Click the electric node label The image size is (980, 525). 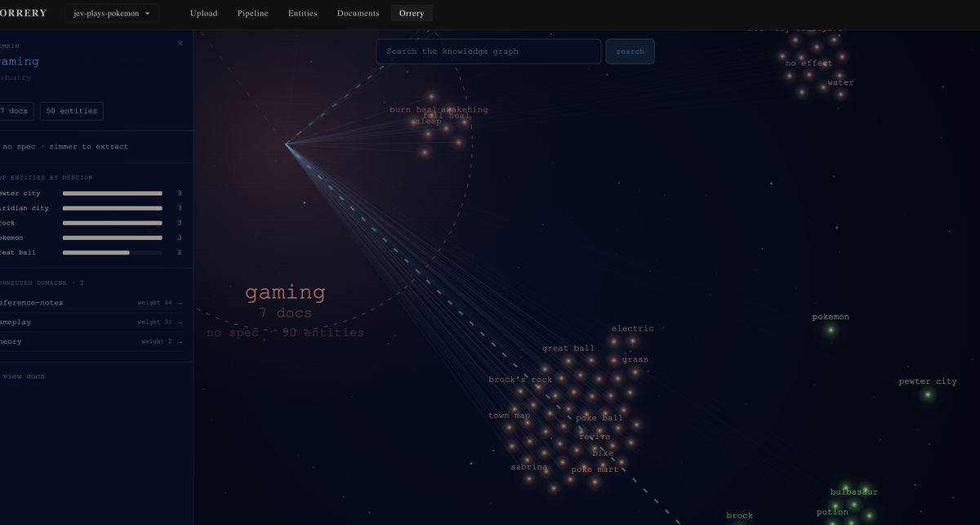tap(633, 328)
